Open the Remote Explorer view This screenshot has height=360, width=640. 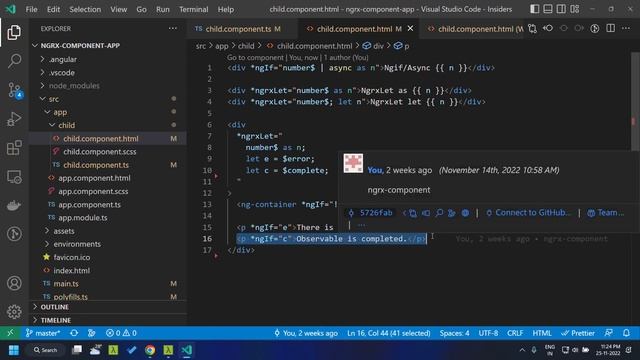click(x=14, y=177)
